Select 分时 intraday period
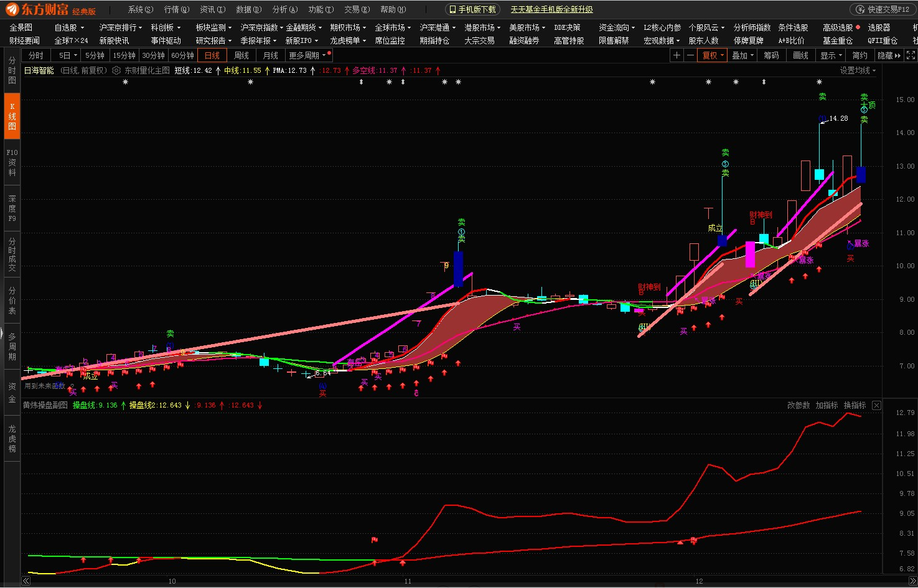The height and width of the screenshot is (588, 918). coord(36,55)
